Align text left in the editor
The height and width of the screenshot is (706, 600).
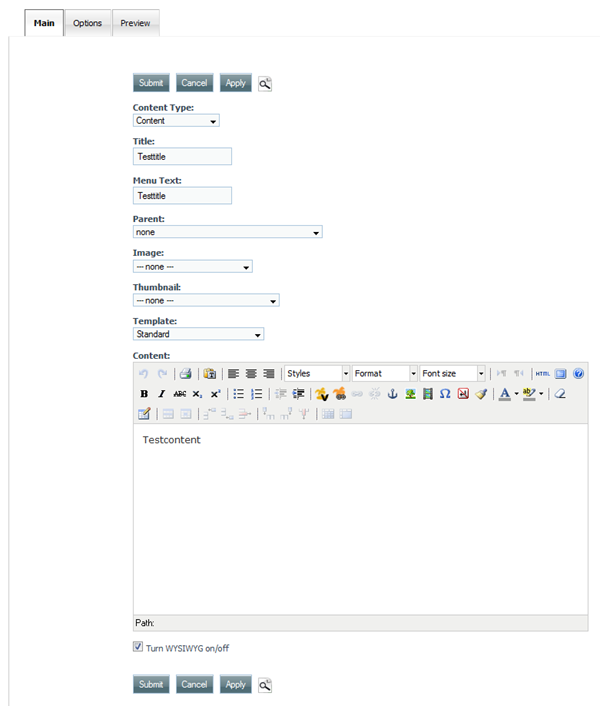233,374
